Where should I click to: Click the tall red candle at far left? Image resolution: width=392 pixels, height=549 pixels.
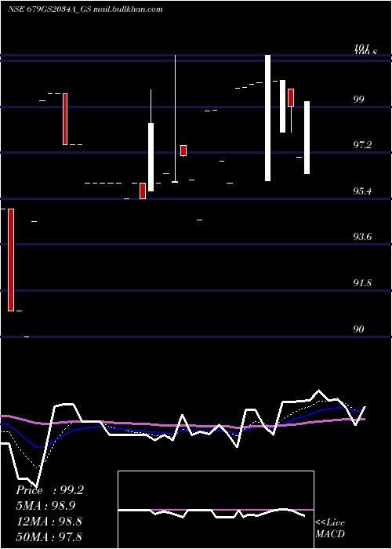11,260
